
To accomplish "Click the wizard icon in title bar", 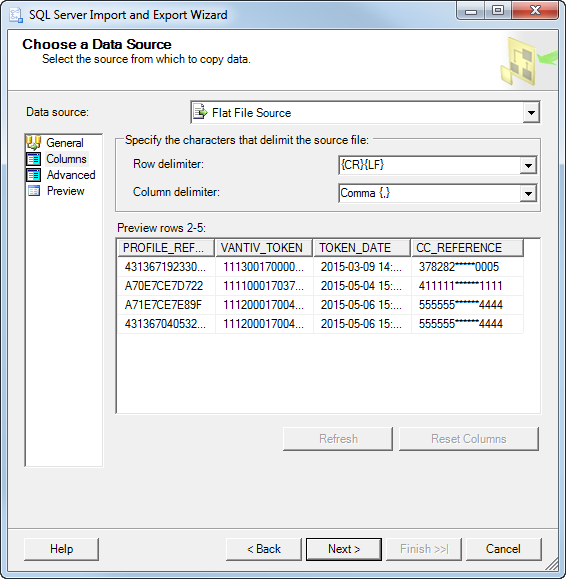I will (x=16, y=15).
